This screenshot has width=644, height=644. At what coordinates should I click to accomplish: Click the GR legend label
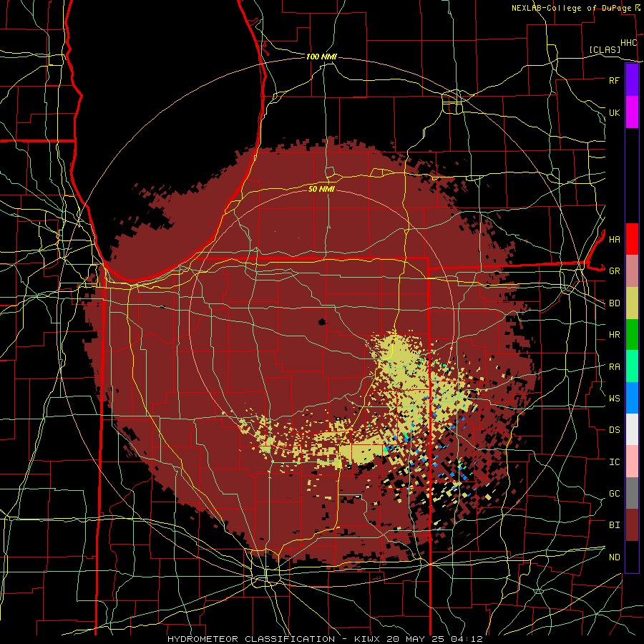click(614, 271)
